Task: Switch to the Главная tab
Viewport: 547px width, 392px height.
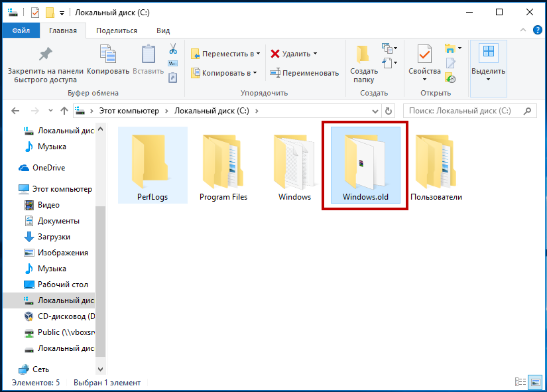Action: pyautogui.click(x=63, y=31)
